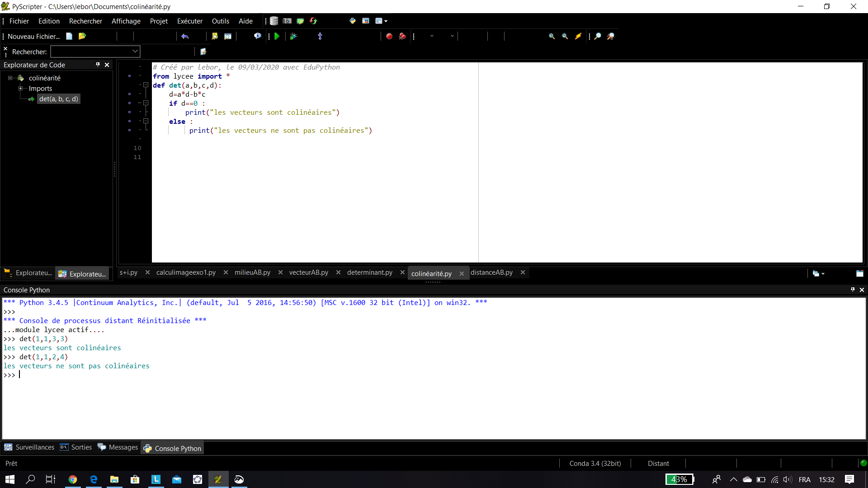
Task: Click Nouveau Fichier button
Action: [x=33, y=37]
